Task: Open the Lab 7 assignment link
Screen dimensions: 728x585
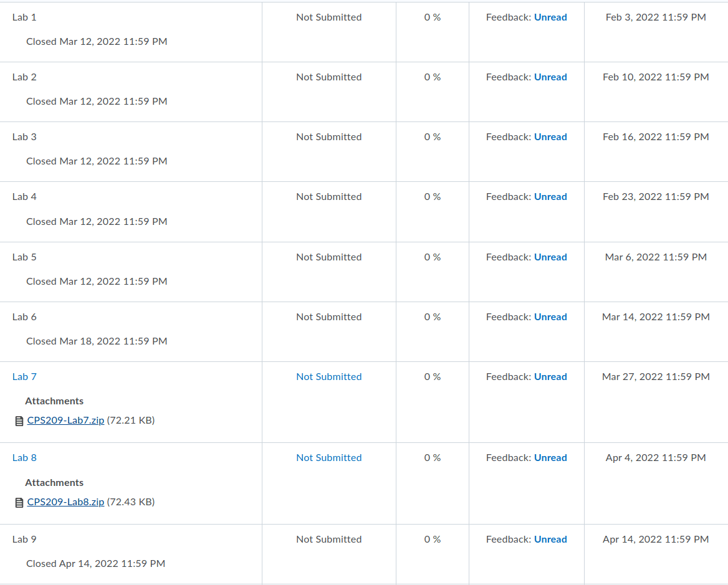Action: [24, 377]
